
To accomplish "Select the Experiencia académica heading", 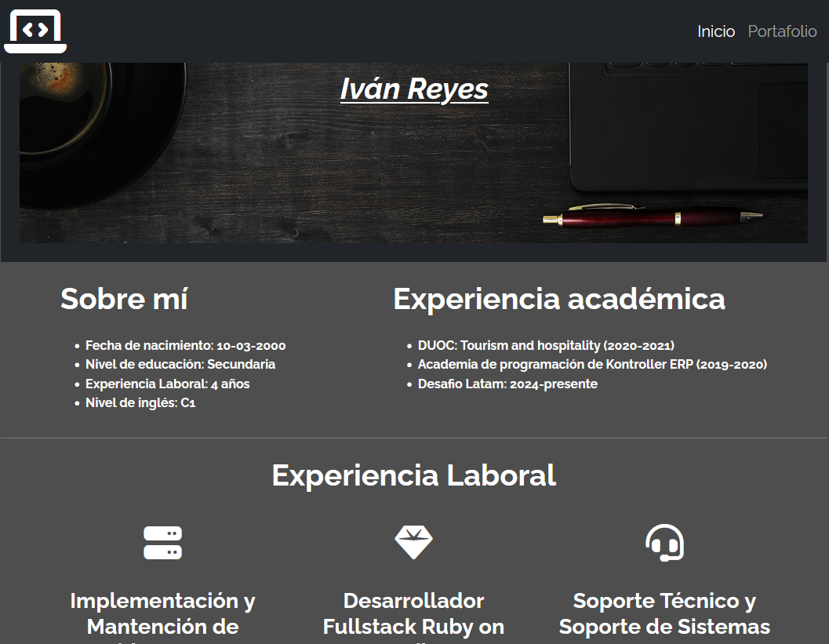I will tap(558, 299).
